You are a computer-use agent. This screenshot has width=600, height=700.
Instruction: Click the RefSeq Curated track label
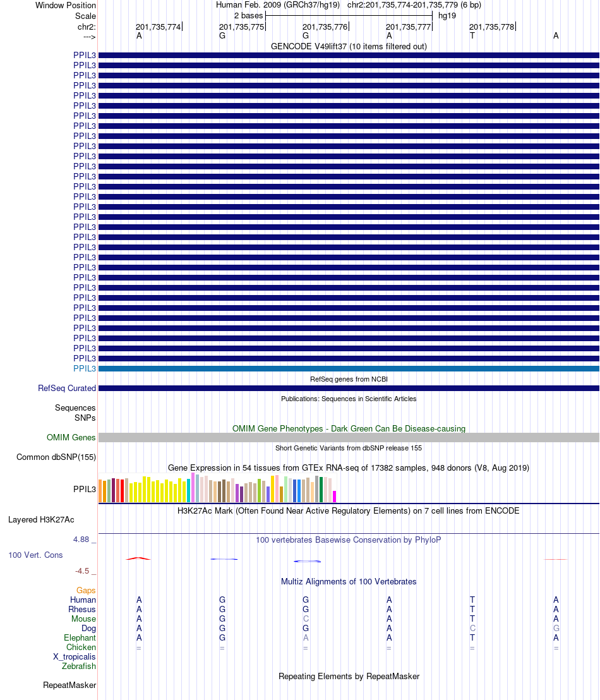tap(67, 389)
